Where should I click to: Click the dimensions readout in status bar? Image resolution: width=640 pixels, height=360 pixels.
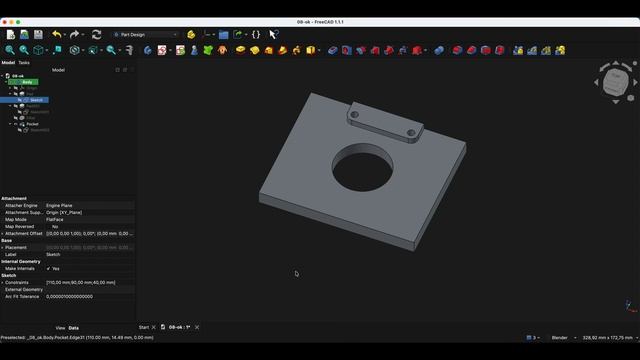(x=608, y=338)
